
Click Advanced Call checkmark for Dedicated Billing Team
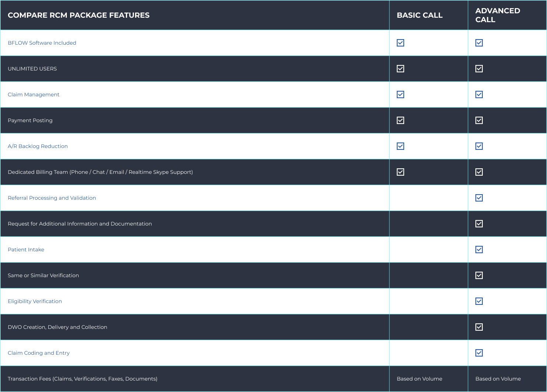click(479, 172)
